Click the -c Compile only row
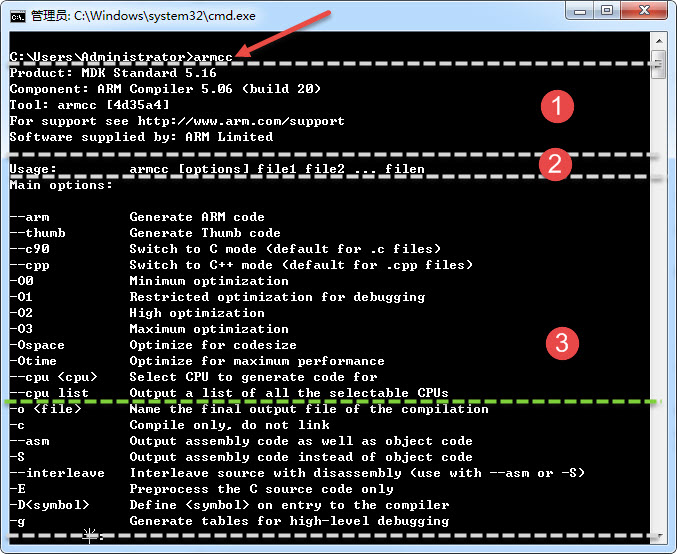This screenshot has height=554, width=677. coord(169,425)
